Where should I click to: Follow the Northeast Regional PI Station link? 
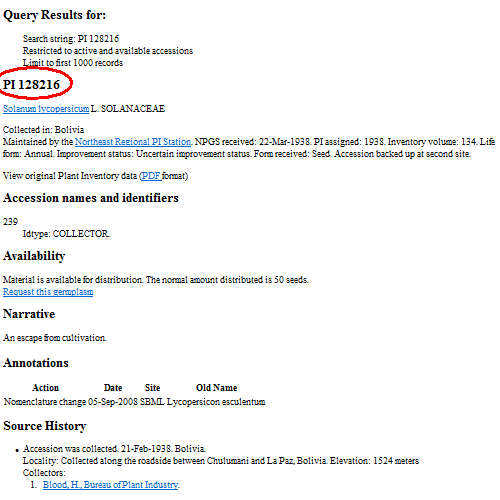(x=133, y=142)
